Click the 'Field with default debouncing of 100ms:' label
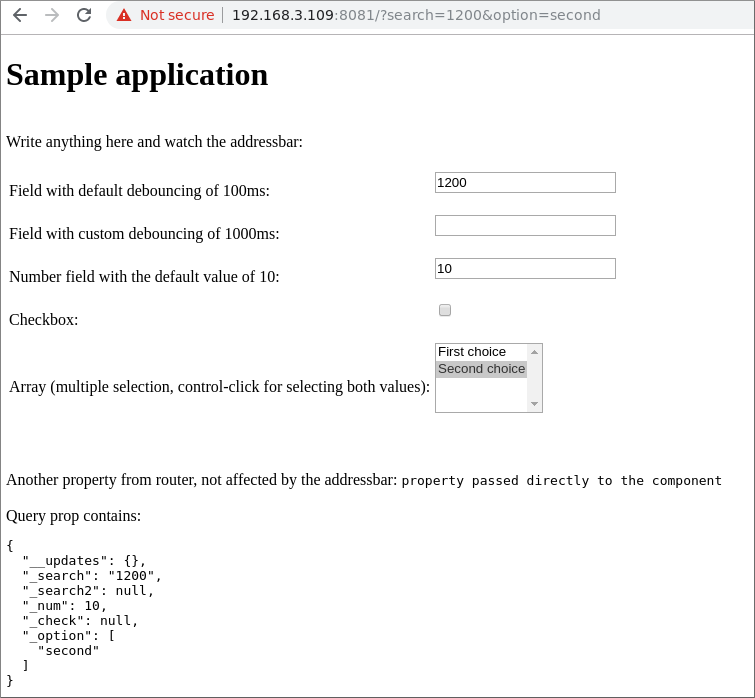This screenshot has width=755, height=698. click(139, 191)
